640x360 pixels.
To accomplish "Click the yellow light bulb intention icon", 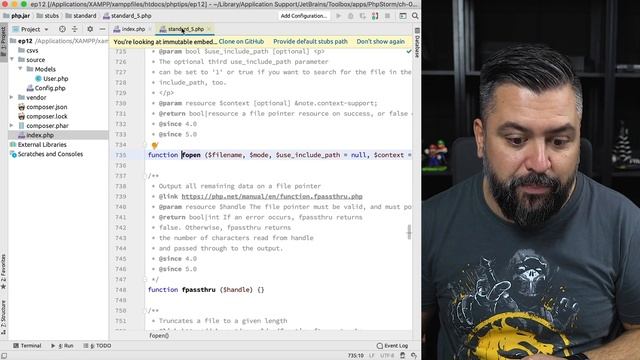I will coord(155,145).
